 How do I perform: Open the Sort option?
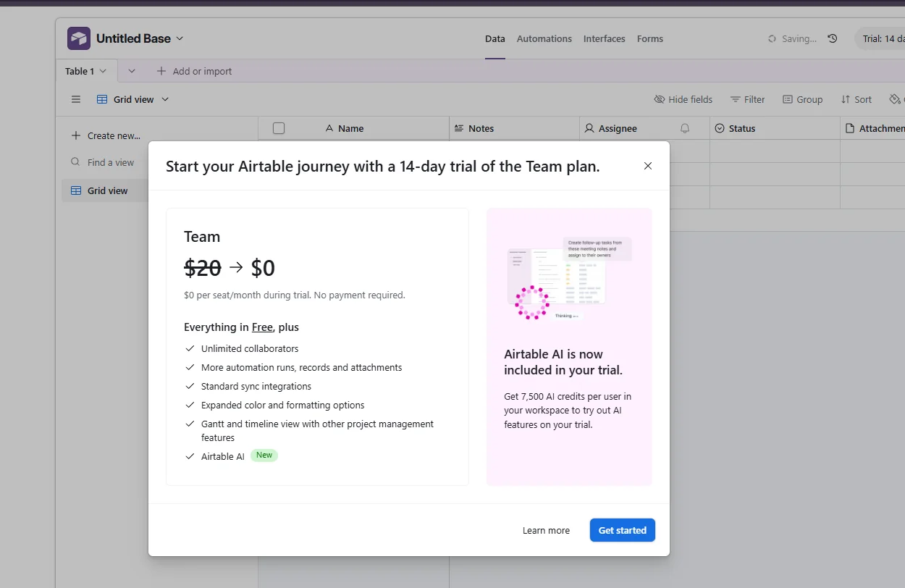tap(856, 99)
